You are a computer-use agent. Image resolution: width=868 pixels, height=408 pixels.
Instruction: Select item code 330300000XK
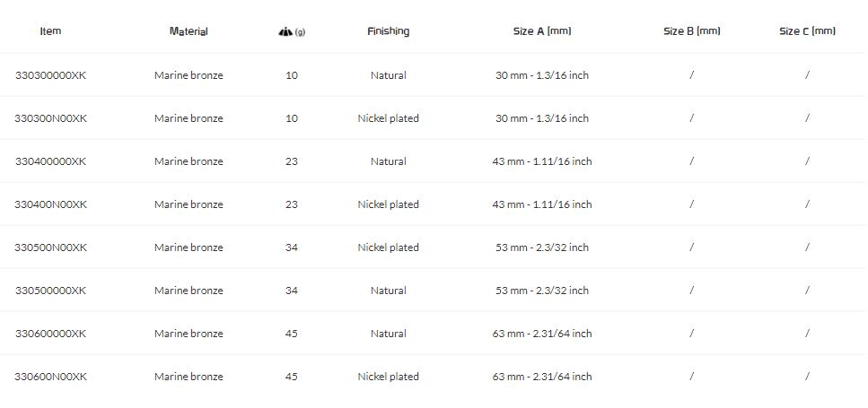(50, 75)
